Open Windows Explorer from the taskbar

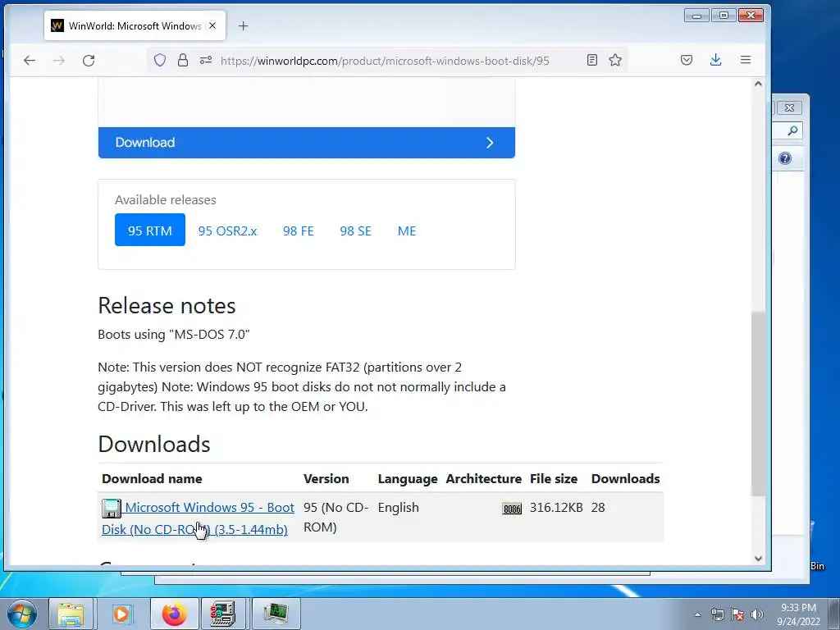tap(71, 614)
